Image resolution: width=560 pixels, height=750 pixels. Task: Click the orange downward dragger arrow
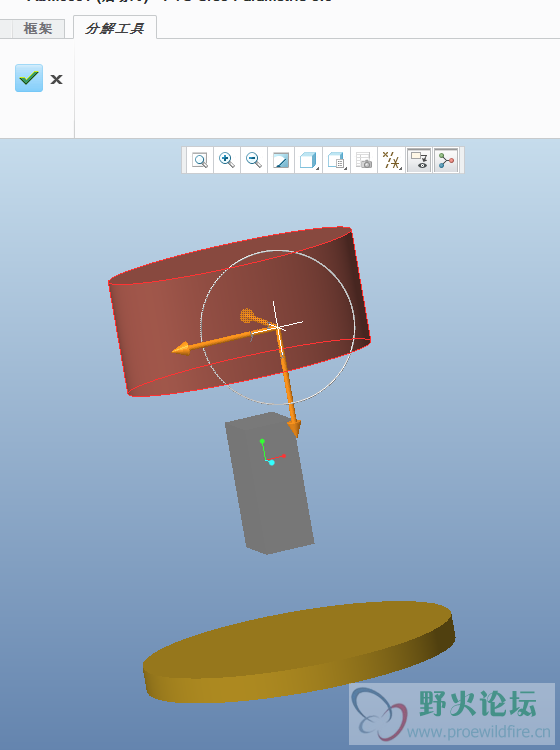point(288,383)
